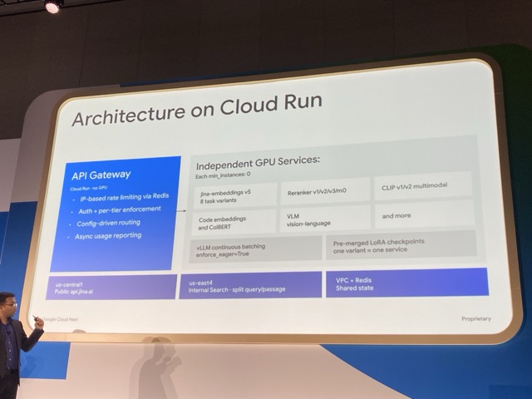Click the 'us-east4' region label
The image size is (532, 399).
pos(201,283)
